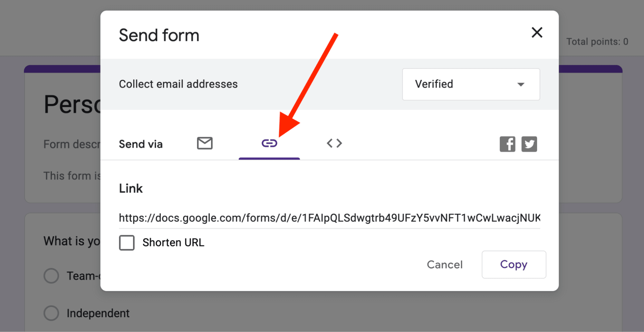Click the Cancel button

pos(445,264)
